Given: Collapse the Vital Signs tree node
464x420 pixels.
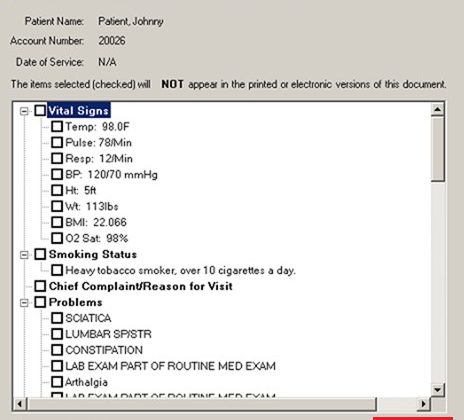Looking at the screenshot, I should pyautogui.click(x=24, y=111).
